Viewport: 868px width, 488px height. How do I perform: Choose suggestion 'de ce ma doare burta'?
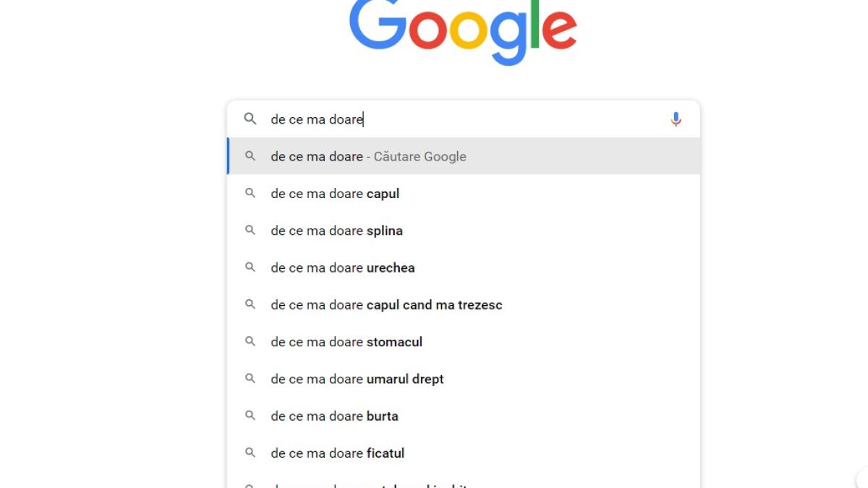coord(334,416)
